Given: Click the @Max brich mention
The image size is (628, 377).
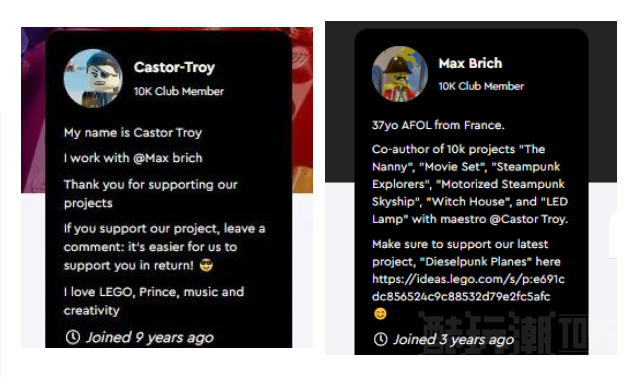Looking at the screenshot, I should (167, 158).
